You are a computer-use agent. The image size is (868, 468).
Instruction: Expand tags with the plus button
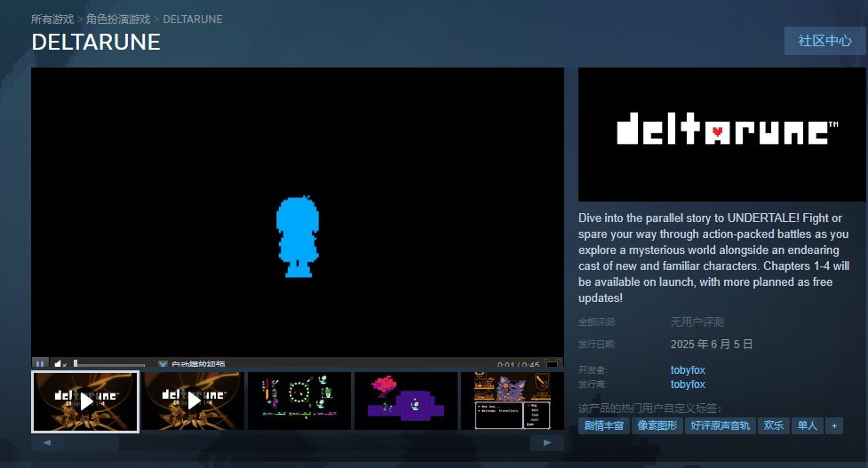(x=833, y=426)
